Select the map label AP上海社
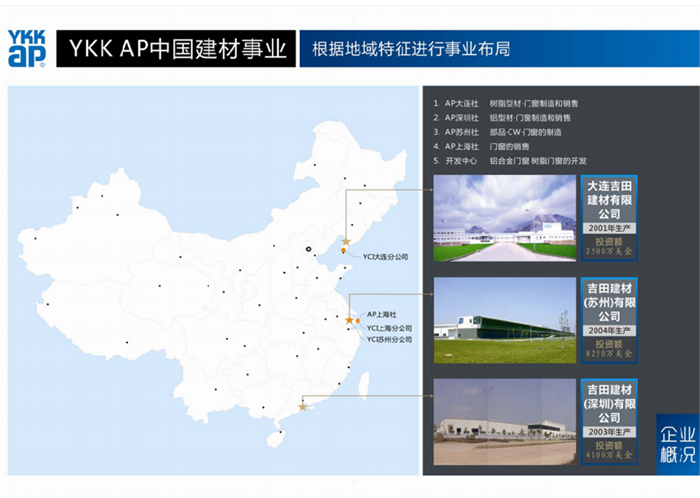The height and width of the screenshot is (498, 700). tap(382, 314)
